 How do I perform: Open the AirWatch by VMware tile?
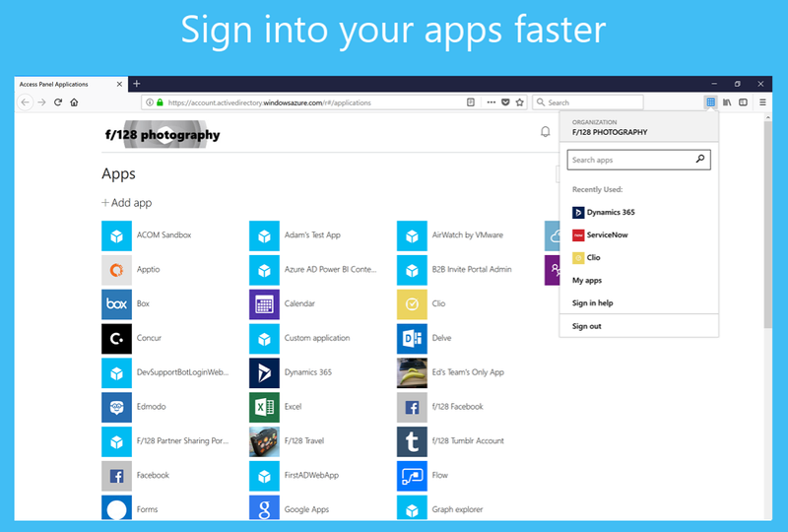(412, 235)
